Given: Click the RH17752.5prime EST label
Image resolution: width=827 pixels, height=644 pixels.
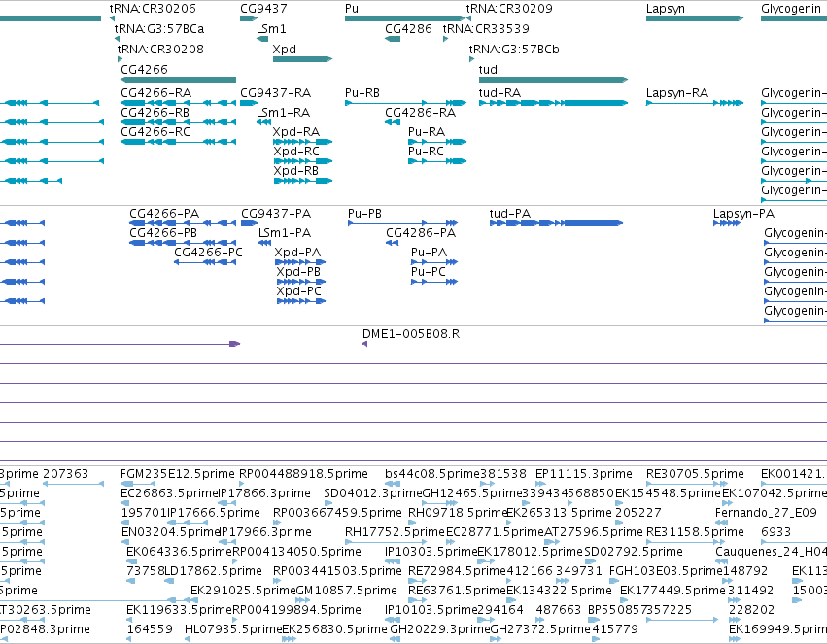Looking at the screenshot, I should 396,533.
